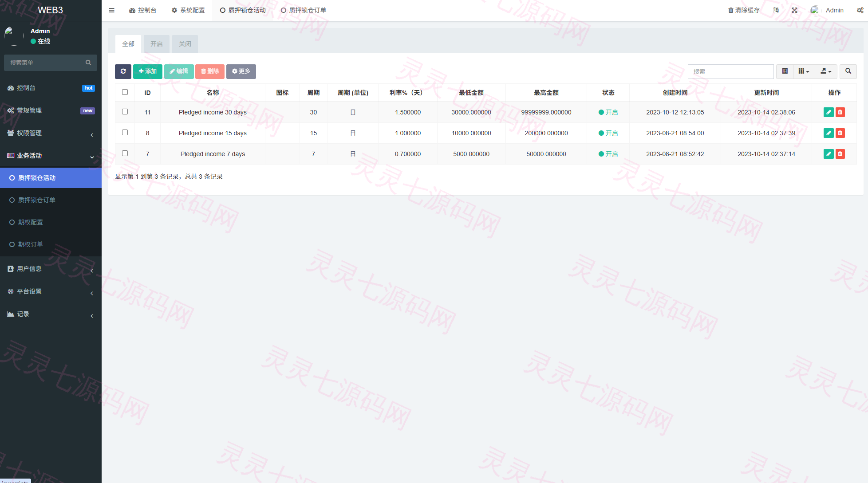Focus the table 搜索 search input
Image resolution: width=868 pixels, height=483 pixels.
click(731, 71)
